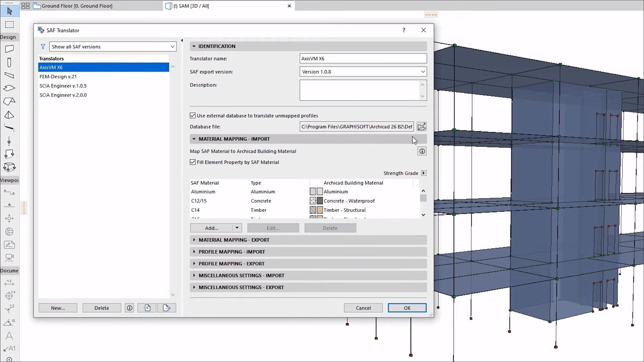Select the Column tool in toolbox
Screen dimensions: 644x362
[x=9, y=62]
